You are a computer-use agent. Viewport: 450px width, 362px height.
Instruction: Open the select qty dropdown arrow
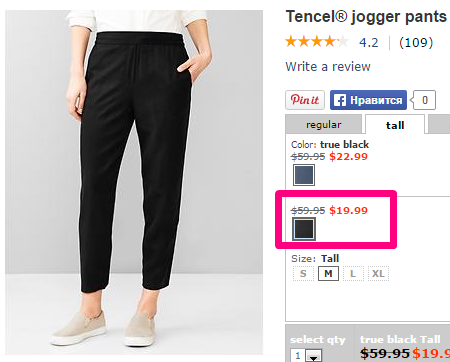pyautogui.click(x=314, y=356)
